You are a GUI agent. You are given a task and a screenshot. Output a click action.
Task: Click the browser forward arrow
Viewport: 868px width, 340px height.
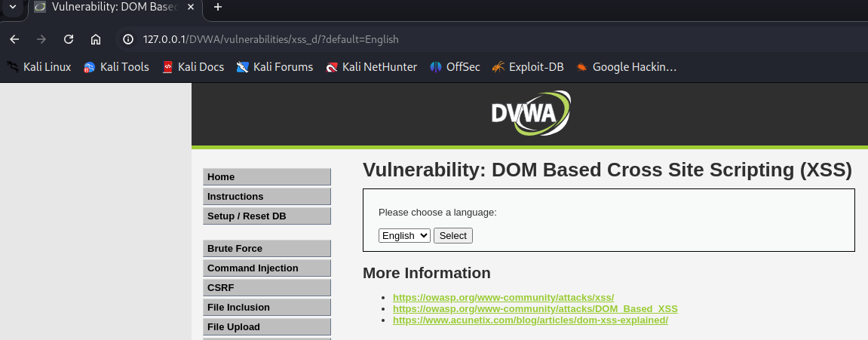click(41, 39)
